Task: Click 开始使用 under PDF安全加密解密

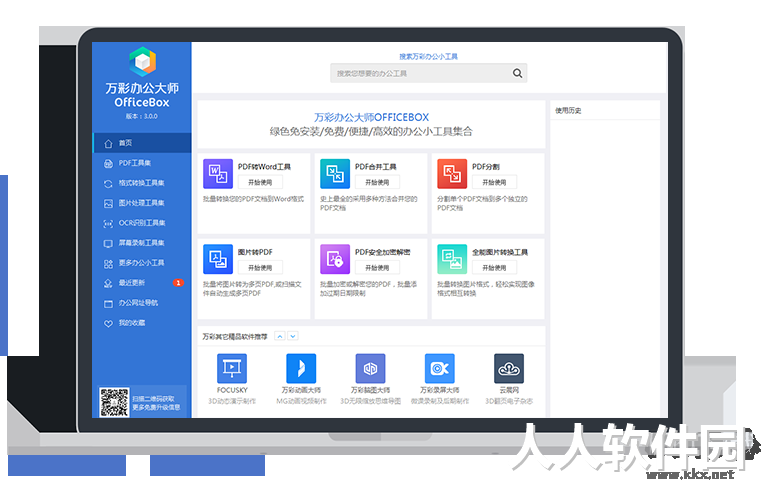Action: [377, 268]
